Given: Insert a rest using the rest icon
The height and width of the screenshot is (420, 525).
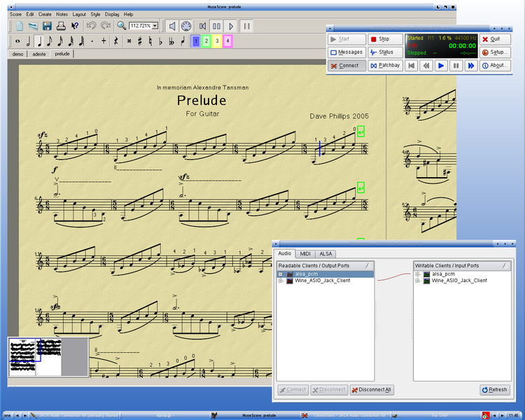Looking at the screenshot, I should [x=115, y=41].
